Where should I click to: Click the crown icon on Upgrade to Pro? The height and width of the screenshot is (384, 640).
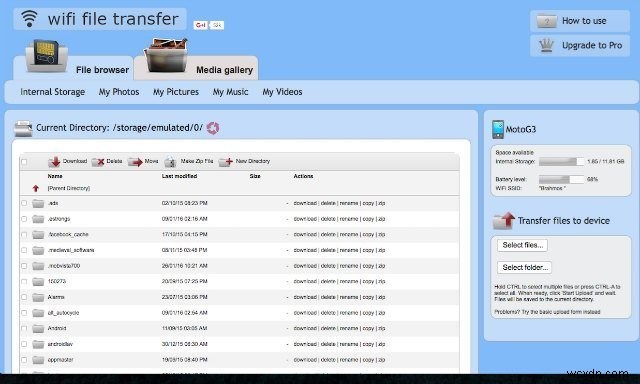[x=546, y=45]
